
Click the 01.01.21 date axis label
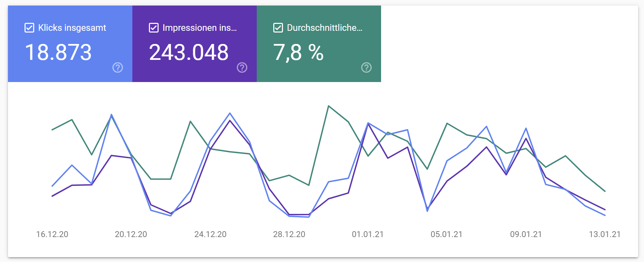(368, 234)
